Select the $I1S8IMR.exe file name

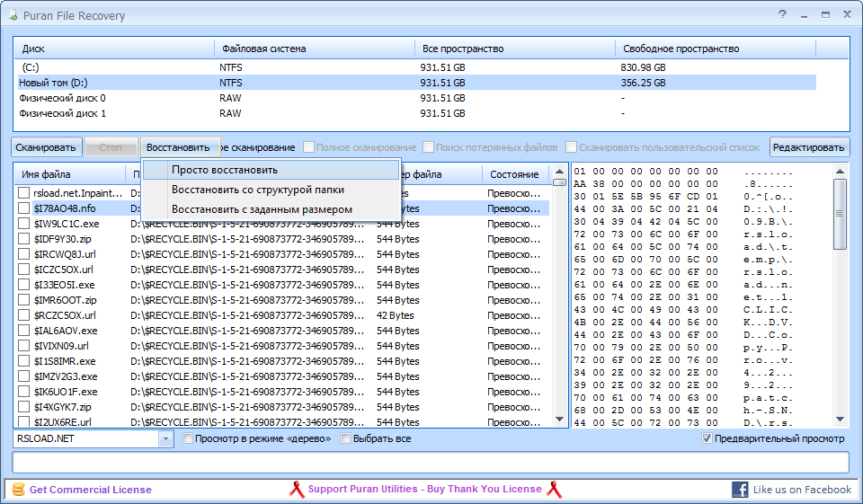(65, 361)
